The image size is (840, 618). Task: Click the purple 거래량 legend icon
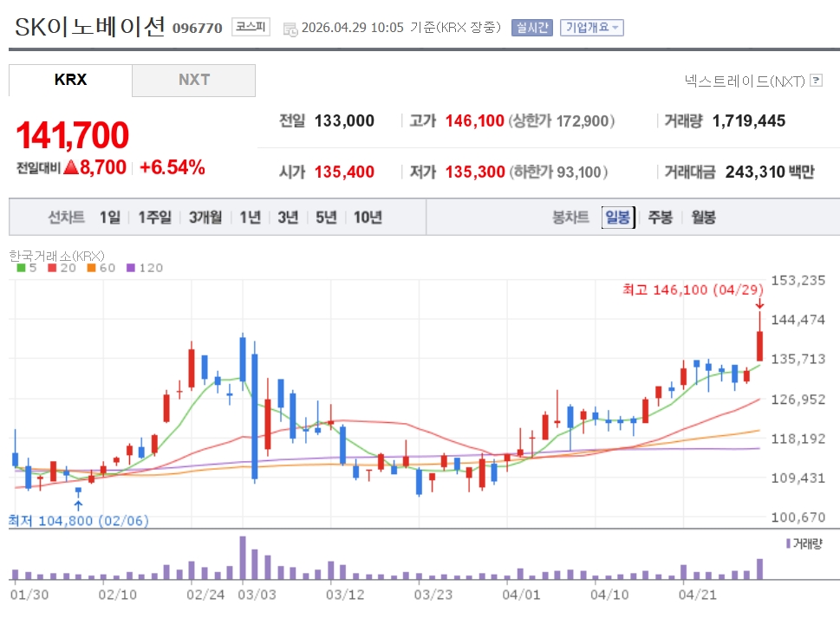[x=787, y=543]
